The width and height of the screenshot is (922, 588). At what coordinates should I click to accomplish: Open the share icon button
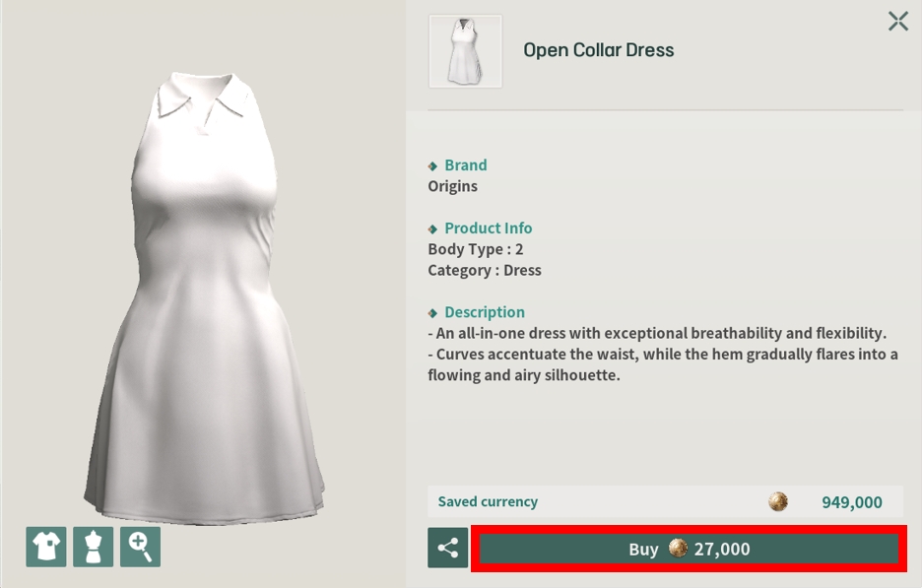[447, 548]
